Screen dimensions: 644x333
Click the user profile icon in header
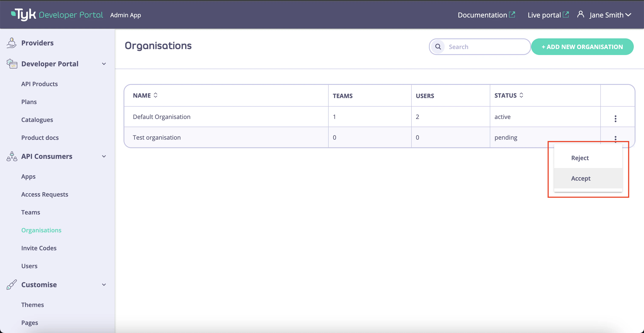[x=581, y=14]
